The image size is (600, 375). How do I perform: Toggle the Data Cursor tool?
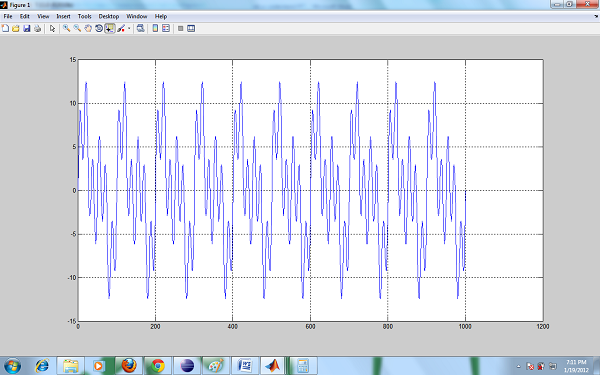[110, 28]
